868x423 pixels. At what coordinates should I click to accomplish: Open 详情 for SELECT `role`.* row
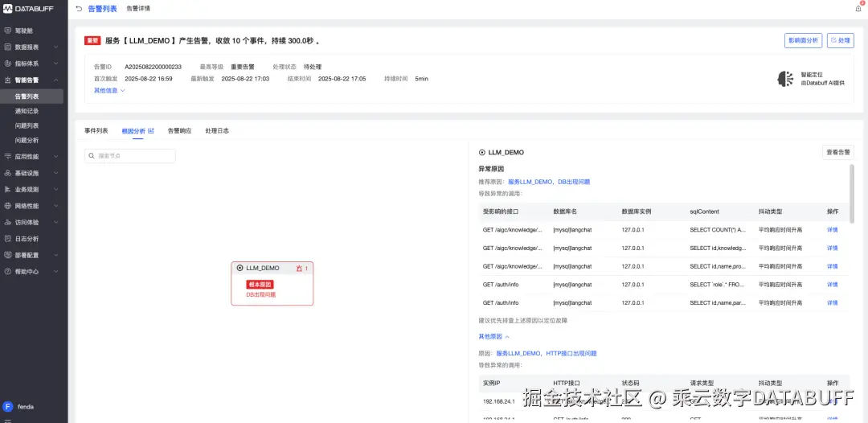tap(832, 285)
